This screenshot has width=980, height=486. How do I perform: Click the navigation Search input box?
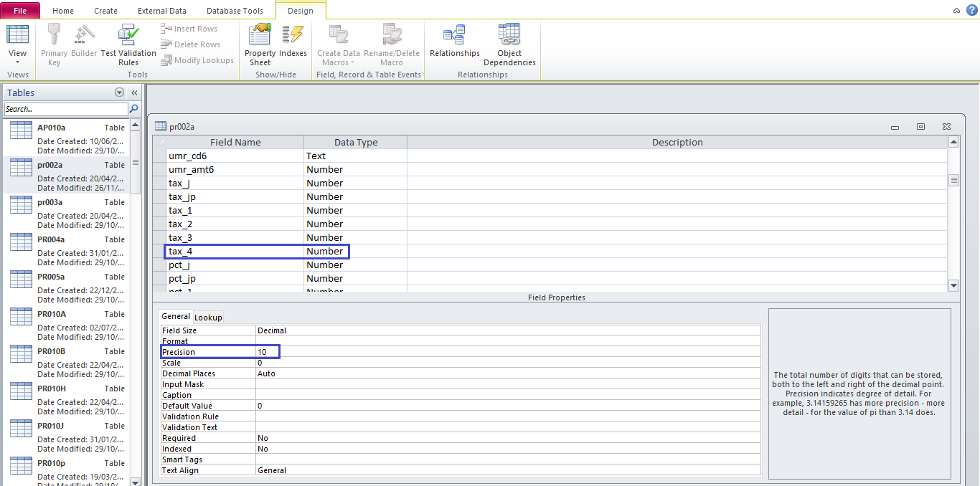[x=66, y=109]
